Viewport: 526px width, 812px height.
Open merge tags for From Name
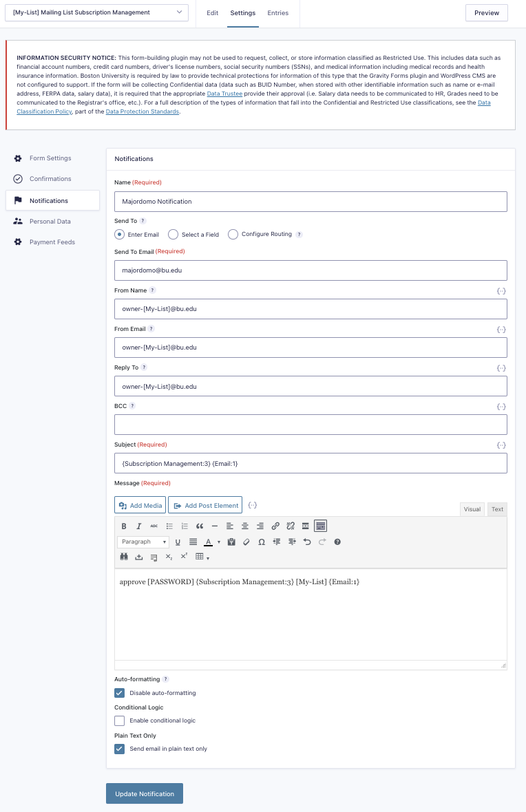click(501, 291)
